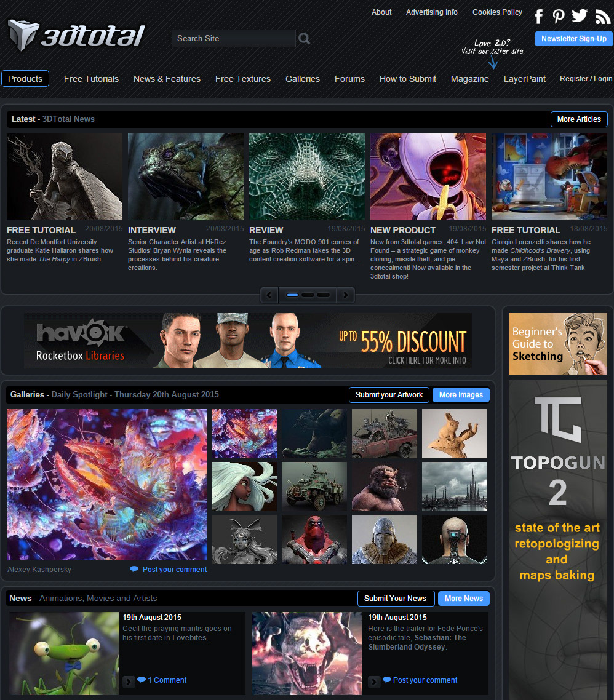Open Beginner's Guide to Sketching ad
This screenshot has height=700, width=614.
(x=558, y=344)
